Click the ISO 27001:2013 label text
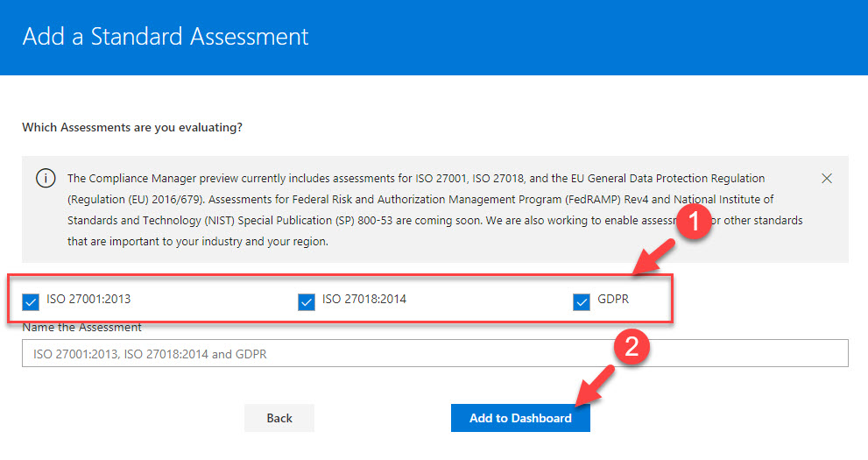The width and height of the screenshot is (868, 460). point(88,299)
